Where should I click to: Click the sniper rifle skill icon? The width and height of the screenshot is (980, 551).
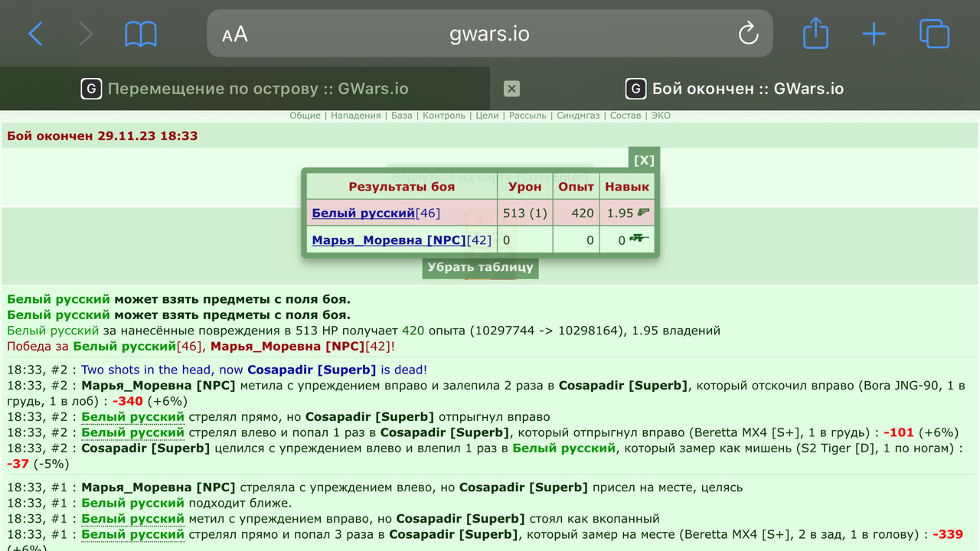(639, 239)
